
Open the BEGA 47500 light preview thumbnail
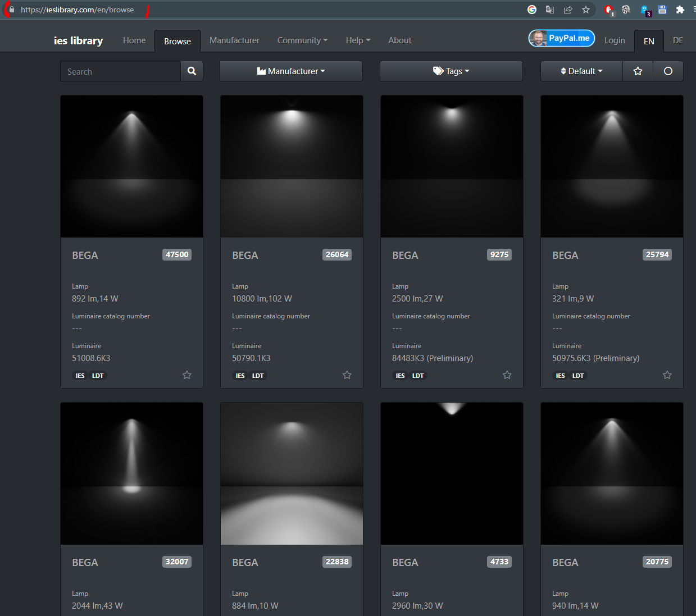tap(131, 166)
